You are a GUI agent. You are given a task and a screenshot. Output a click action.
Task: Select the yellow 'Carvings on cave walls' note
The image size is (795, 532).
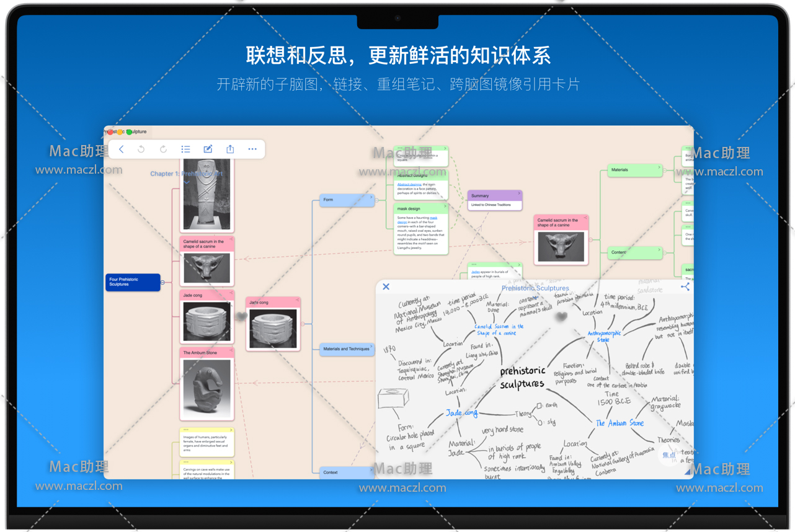click(x=207, y=469)
